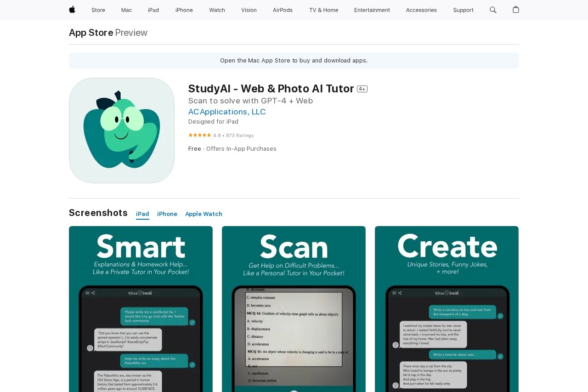Click the 'Preview' label beside App Store
588x392 pixels.
tap(131, 33)
